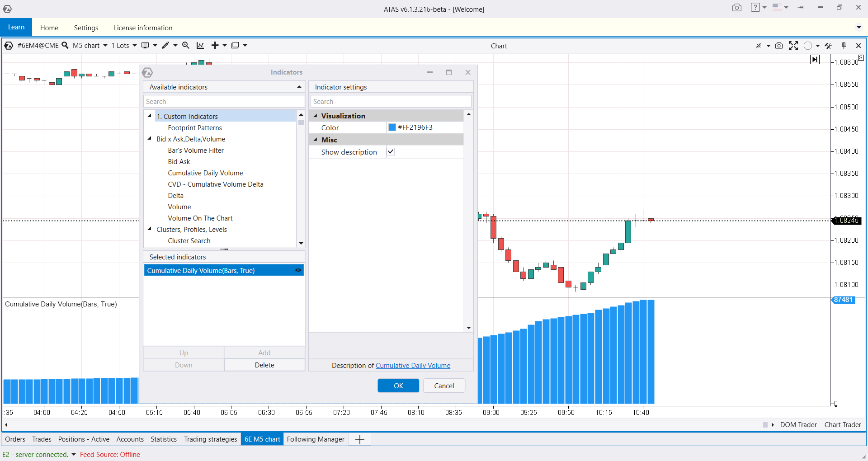868x461 pixels.
Task: Search for instrument with magnifier icon
Action: click(65, 45)
